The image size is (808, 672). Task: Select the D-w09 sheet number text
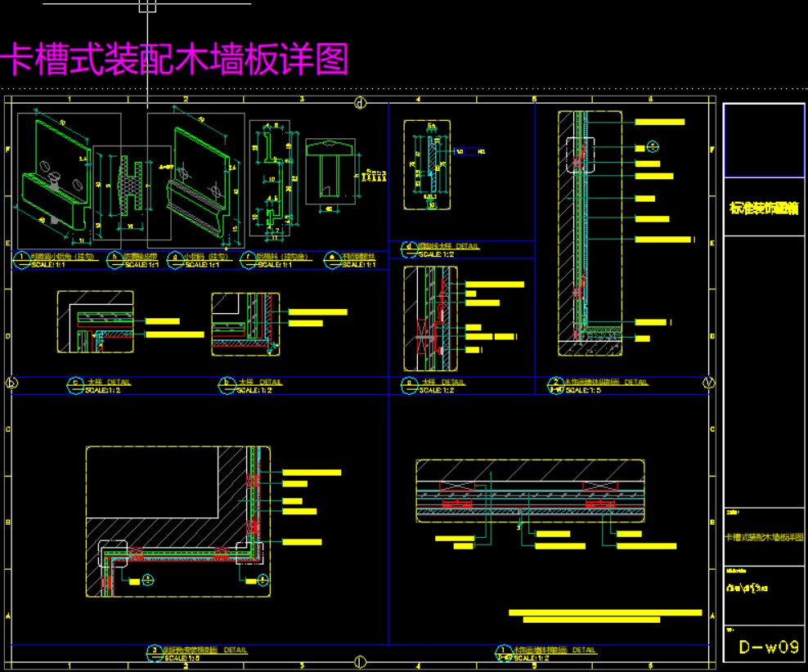(767, 647)
